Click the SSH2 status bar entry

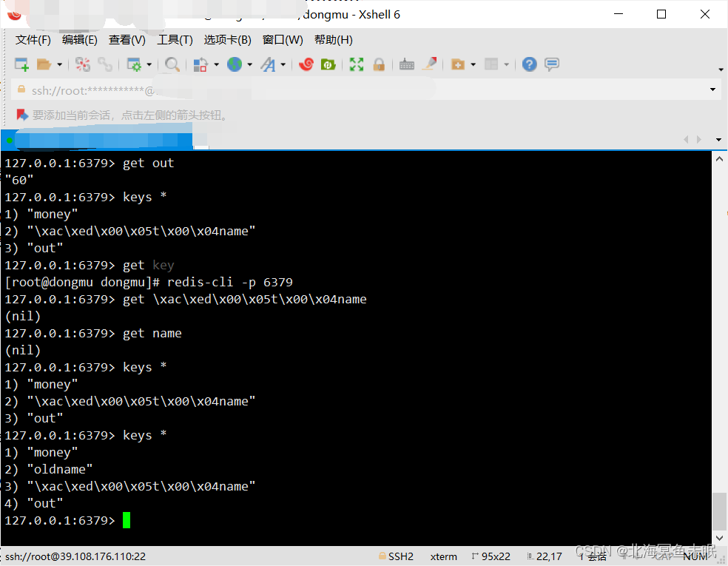click(396, 556)
